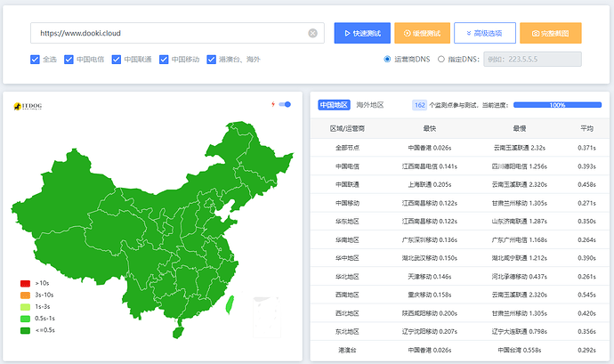The height and width of the screenshot is (364, 614).
Task: Click the 最慢 column header
Action: (x=520, y=128)
